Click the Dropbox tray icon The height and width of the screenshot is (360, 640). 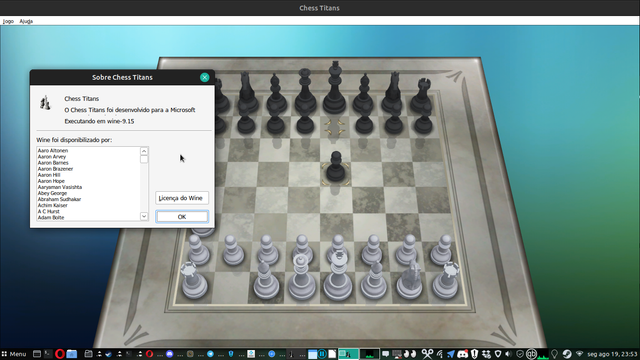pyautogui.click(x=487, y=354)
